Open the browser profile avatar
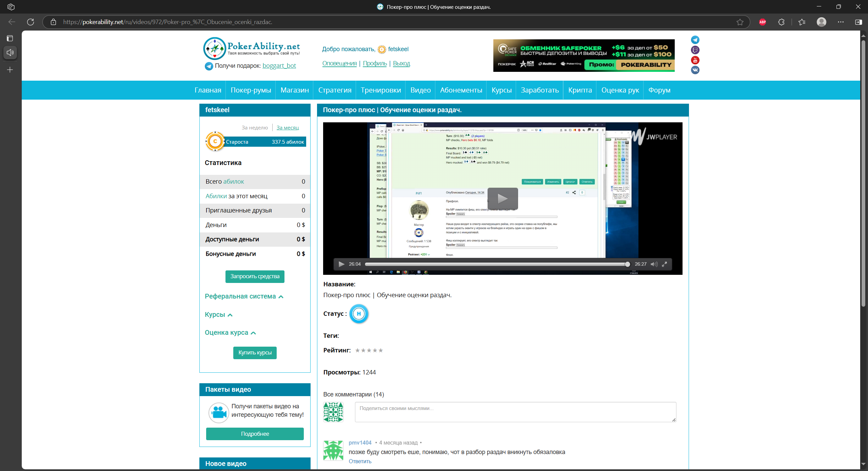 822,22
